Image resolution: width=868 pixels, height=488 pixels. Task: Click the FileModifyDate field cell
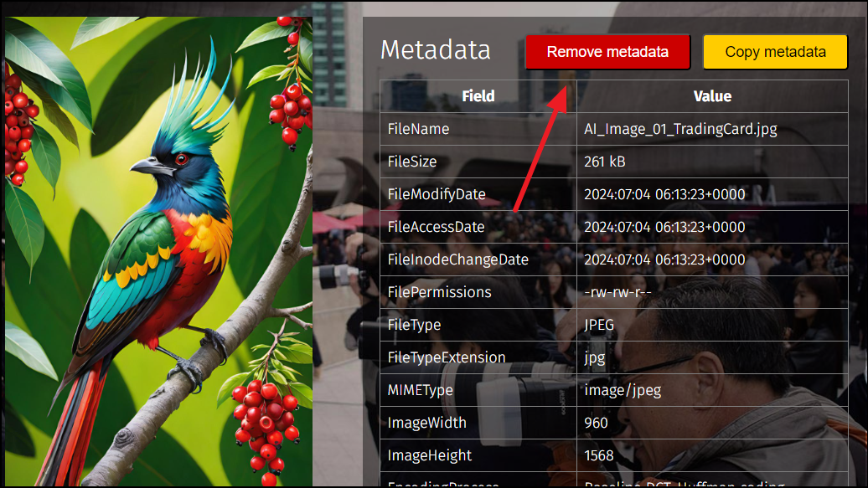coord(478,194)
